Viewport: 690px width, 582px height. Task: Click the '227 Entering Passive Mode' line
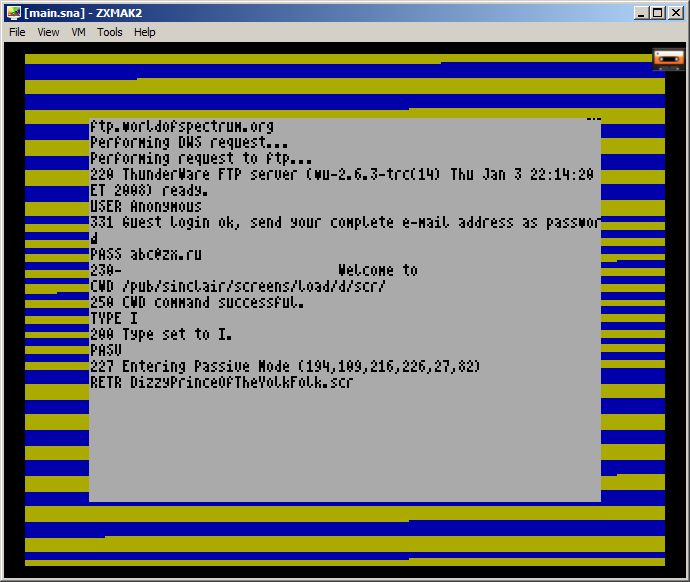point(285,366)
